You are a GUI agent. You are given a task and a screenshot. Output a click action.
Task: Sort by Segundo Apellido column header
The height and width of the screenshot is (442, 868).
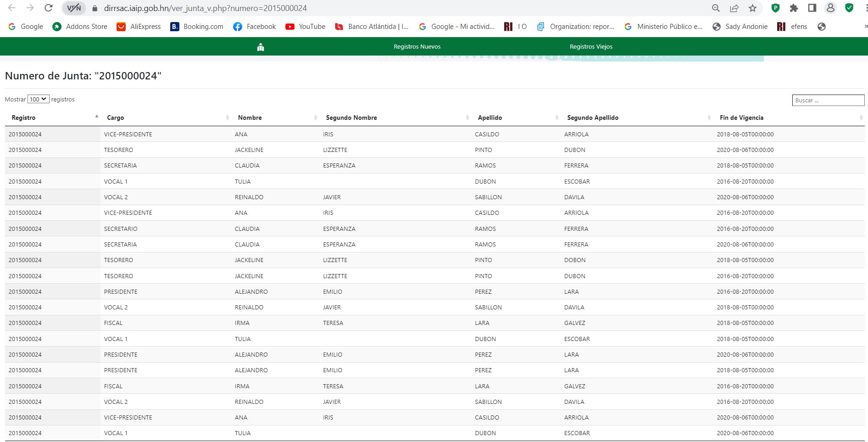pyautogui.click(x=637, y=117)
